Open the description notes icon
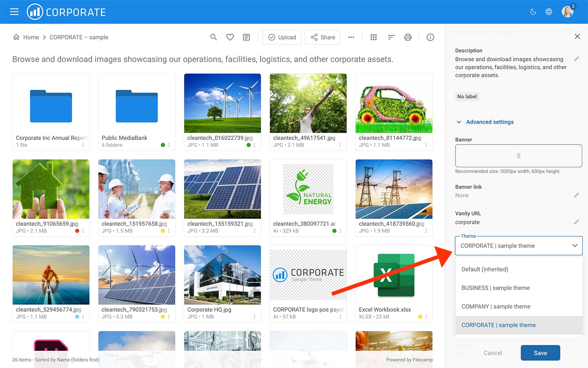Viewport: 588px width, 368px height. (247, 37)
